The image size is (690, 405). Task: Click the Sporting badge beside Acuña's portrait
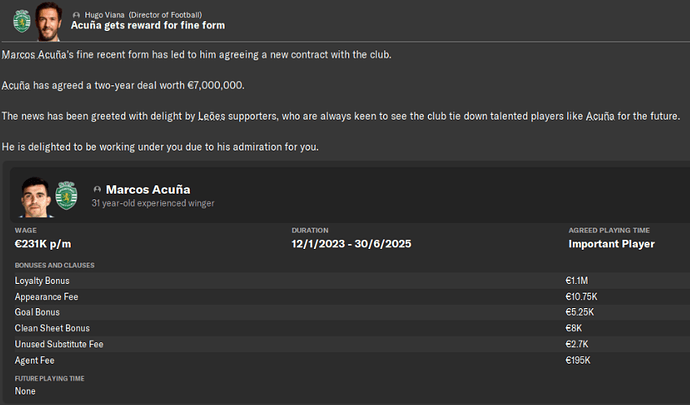tap(67, 196)
